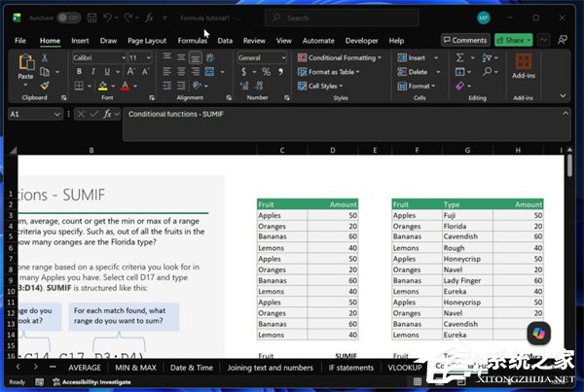Viewport: 584px width, 392px height.
Task: Click the Find and Select magnifier
Action: (x=488, y=71)
